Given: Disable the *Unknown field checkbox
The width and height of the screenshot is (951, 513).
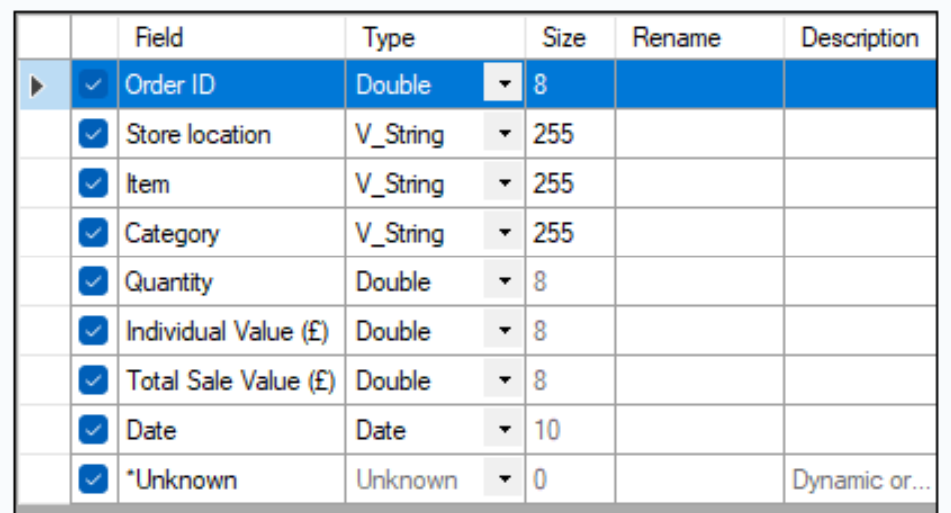Looking at the screenshot, I should point(93,480).
